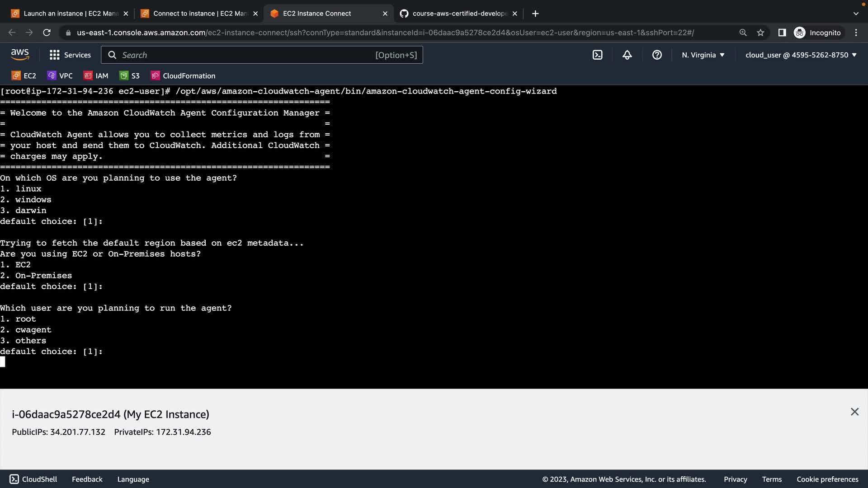Open the S3 favorites shortcut
This screenshot has height=488, width=868.
click(130, 75)
